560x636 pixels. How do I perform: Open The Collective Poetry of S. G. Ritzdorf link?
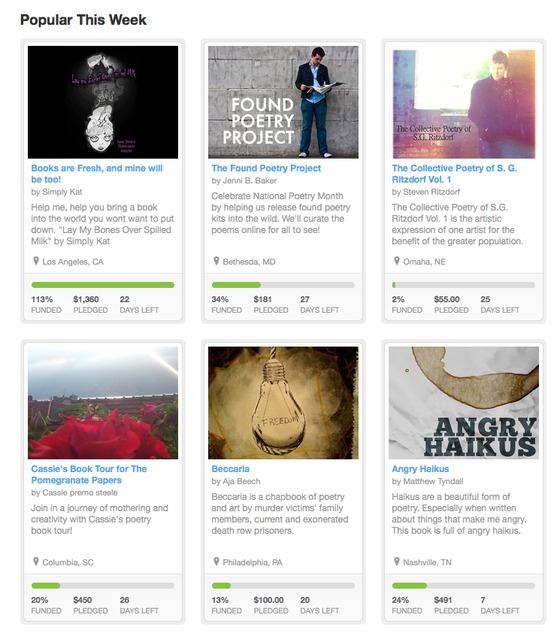pos(454,174)
